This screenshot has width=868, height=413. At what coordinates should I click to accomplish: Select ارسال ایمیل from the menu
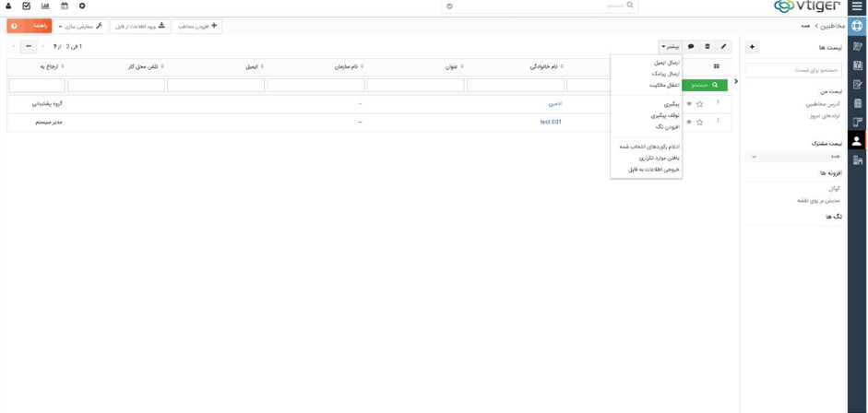pyautogui.click(x=666, y=63)
